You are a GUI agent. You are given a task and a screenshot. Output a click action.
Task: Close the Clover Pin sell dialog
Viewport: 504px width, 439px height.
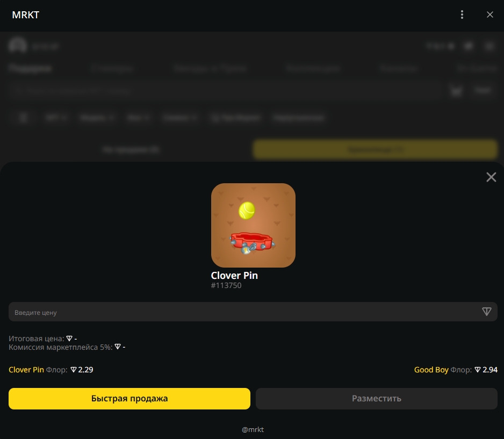(491, 177)
